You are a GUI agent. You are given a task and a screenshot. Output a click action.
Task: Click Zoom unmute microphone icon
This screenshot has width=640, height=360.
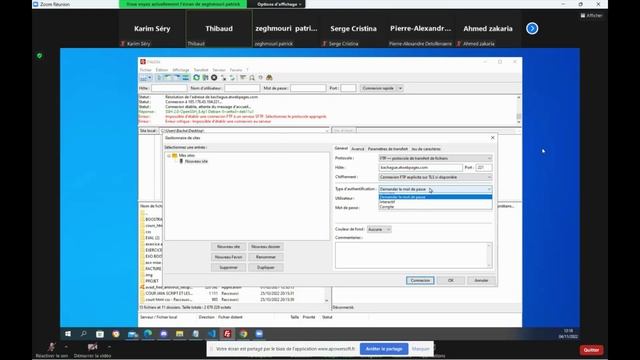[x=51, y=347]
